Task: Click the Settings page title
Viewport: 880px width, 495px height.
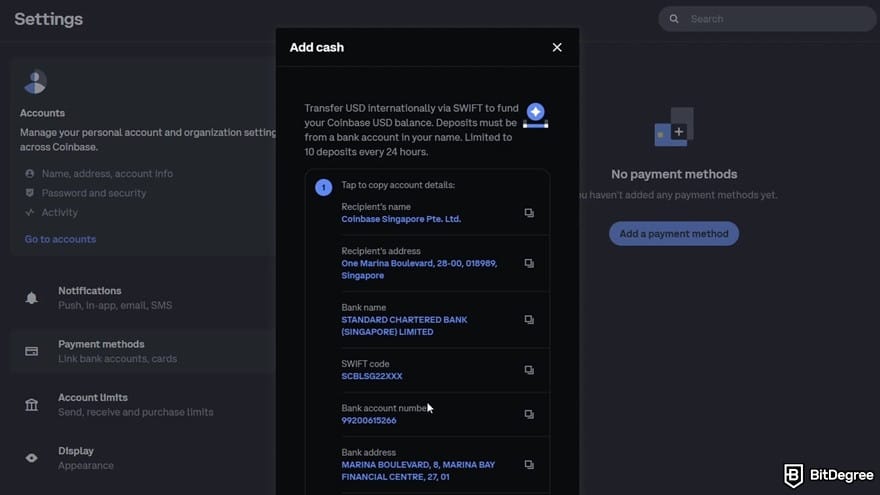Action: (48, 19)
